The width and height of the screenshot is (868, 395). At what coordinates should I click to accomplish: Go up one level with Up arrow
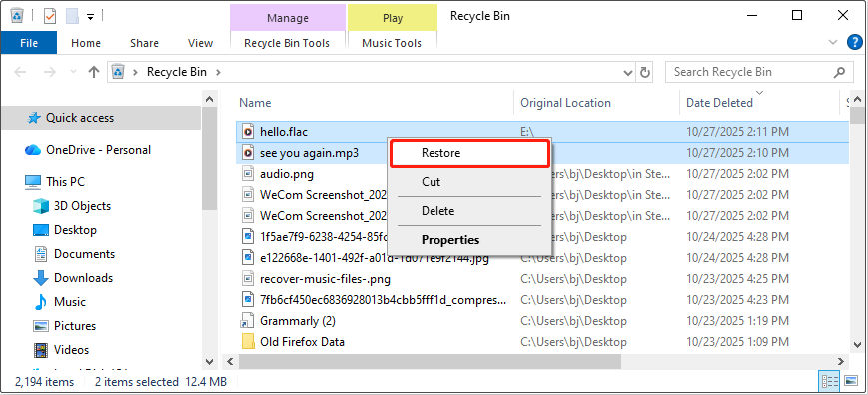pyautogui.click(x=94, y=72)
